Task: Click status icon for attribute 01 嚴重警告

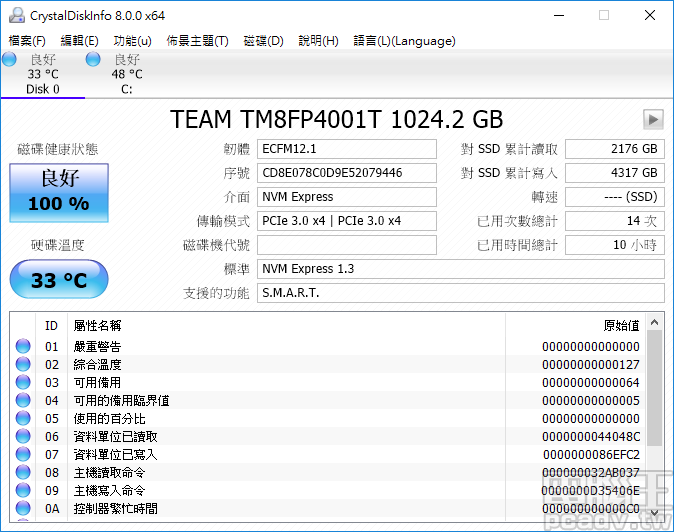Action: click(23, 346)
